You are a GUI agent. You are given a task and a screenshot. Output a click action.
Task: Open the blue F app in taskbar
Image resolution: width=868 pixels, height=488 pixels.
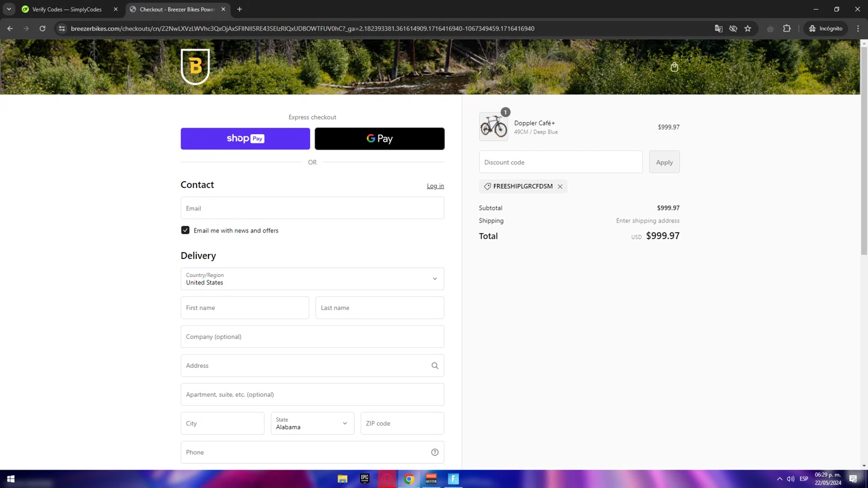tap(454, 479)
